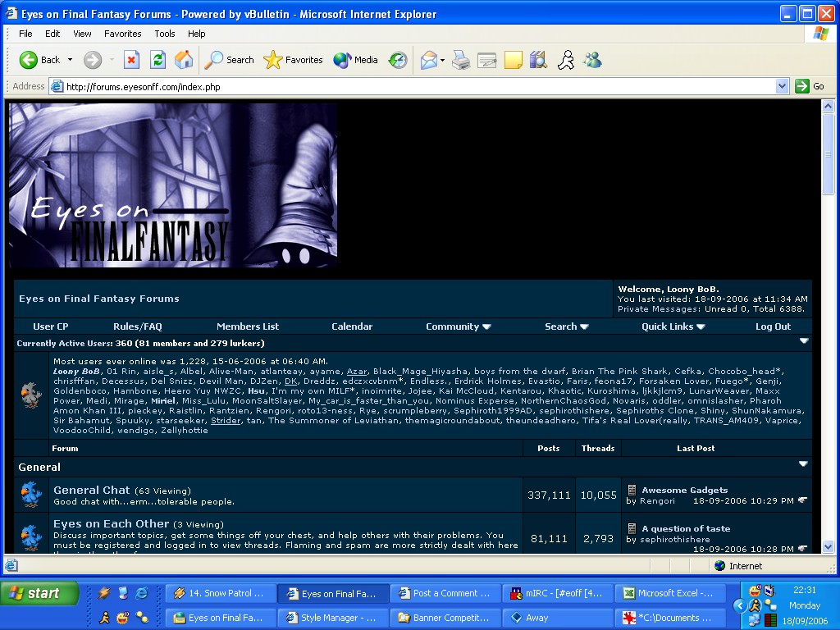Image resolution: width=840 pixels, height=630 pixels.
Task: Click the Forward arrow toolbar icon
Action: 93,60
